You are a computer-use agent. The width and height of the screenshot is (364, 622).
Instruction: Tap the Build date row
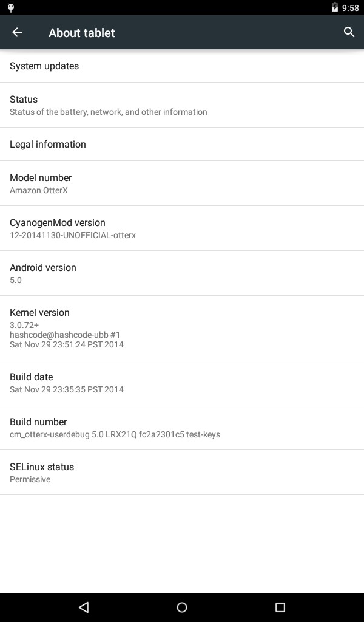[182, 383]
